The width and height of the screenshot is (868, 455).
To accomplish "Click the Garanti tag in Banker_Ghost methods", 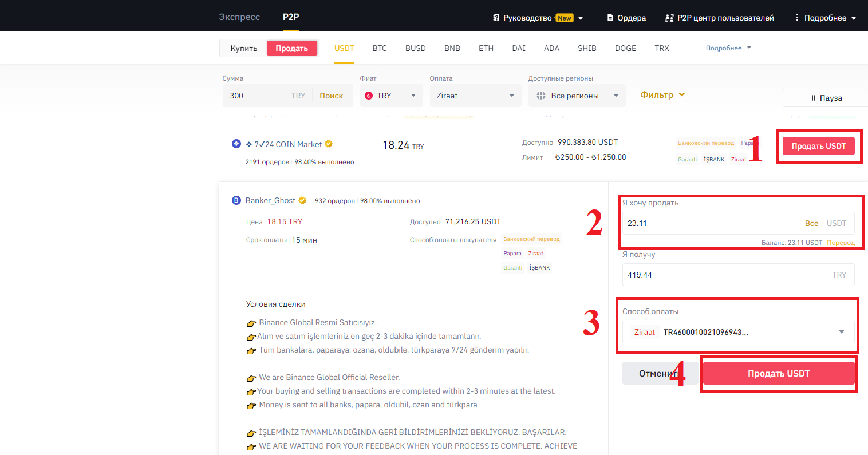I will (x=513, y=267).
